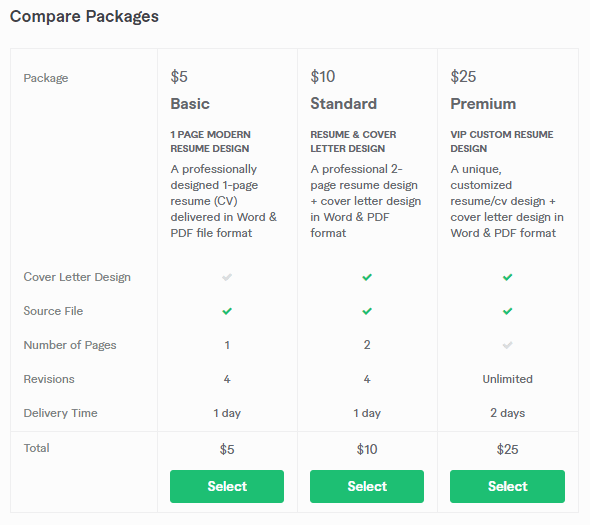Click the Basic package title

tap(190, 104)
